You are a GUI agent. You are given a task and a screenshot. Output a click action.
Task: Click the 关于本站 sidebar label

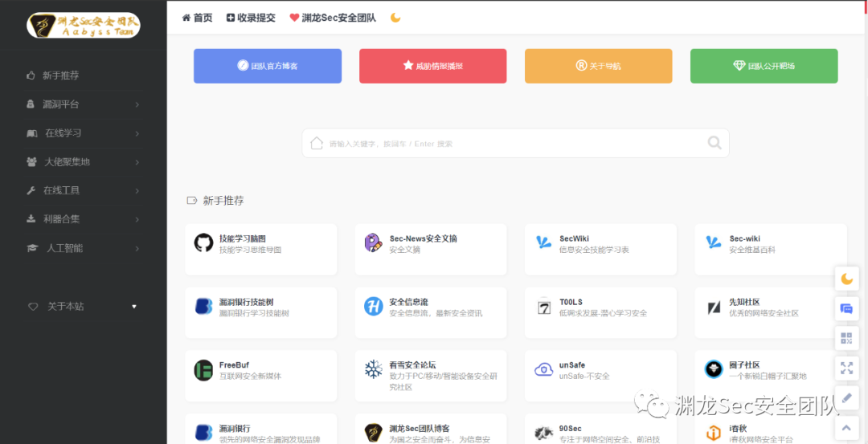click(66, 307)
